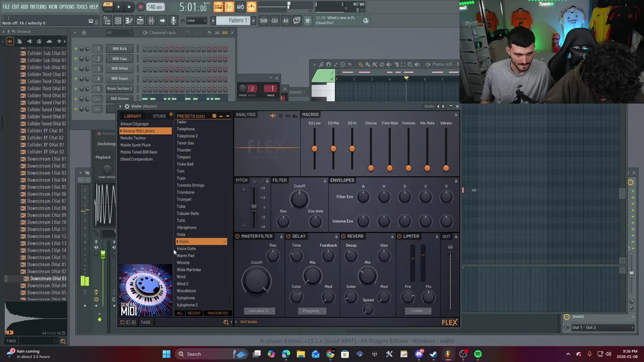Open the browser search icon beside Tags
Viewport: 644px width, 362px height.
point(63,341)
